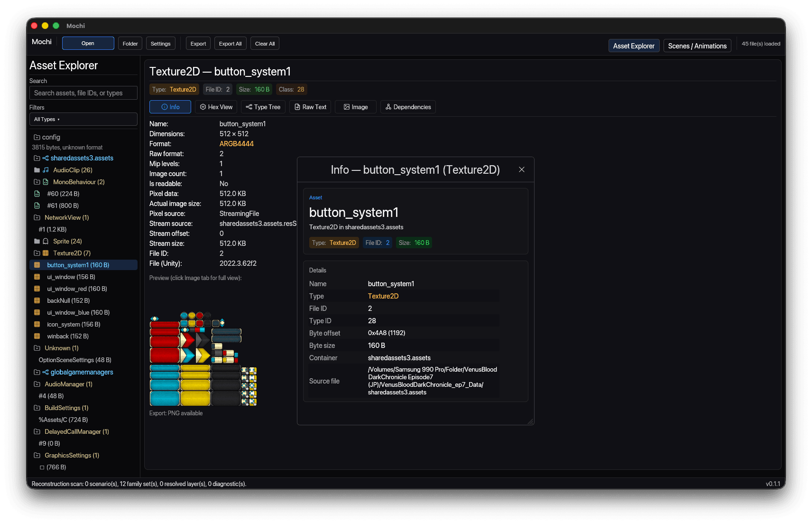
Task: Collapse the AudioManager (1) group
Action: 37,384
